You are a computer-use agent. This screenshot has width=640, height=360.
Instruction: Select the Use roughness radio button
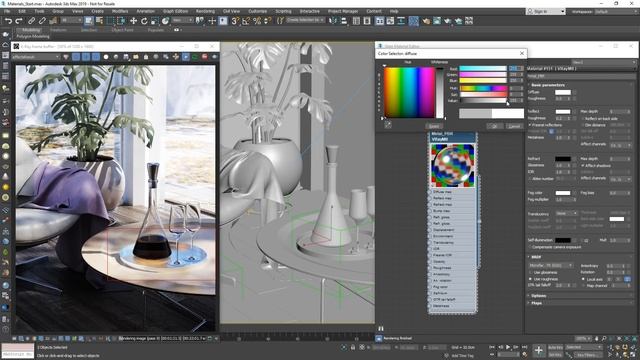point(531,279)
